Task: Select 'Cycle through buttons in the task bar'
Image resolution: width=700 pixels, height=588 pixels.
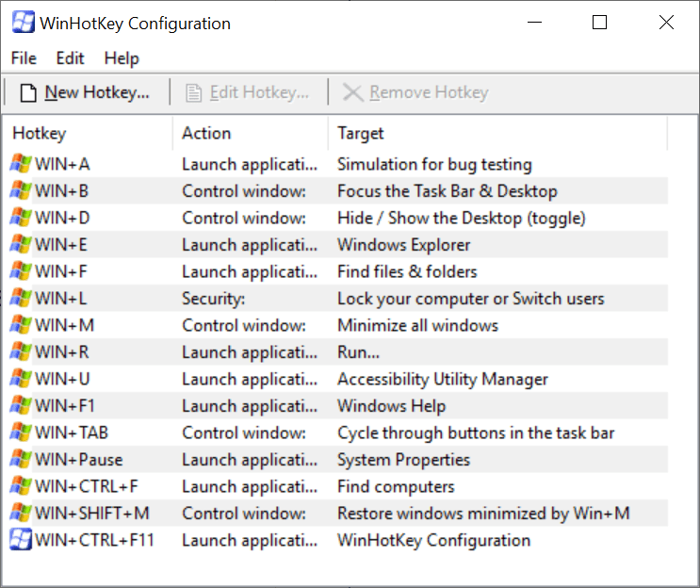Action: point(476,433)
